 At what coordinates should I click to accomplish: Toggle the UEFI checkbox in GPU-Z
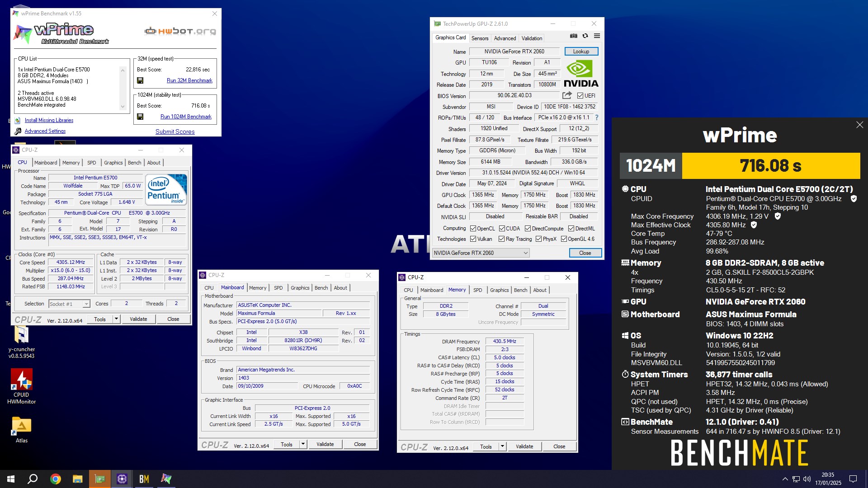pyautogui.click(x=580, y=96)
